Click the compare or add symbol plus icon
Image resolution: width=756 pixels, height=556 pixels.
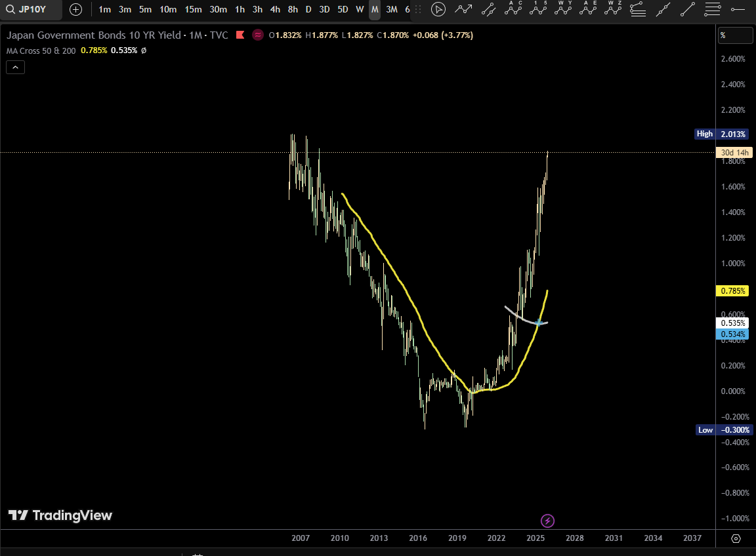75,9
